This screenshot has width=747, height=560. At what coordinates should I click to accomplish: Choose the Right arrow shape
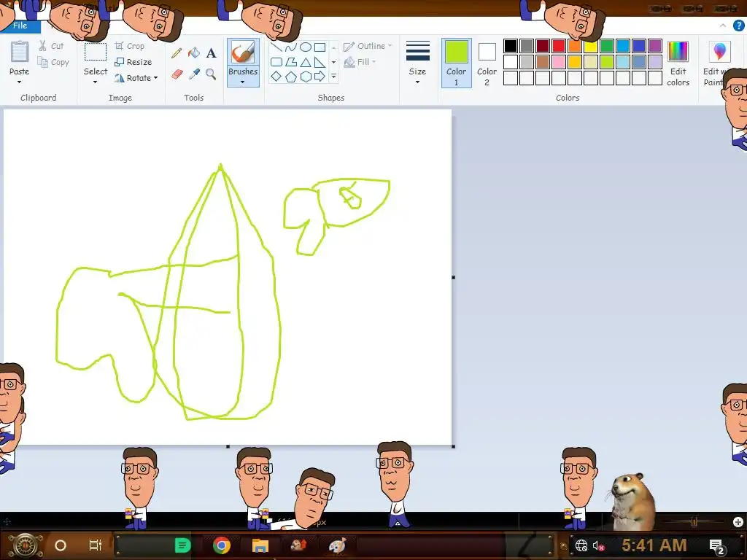[320, 76]
